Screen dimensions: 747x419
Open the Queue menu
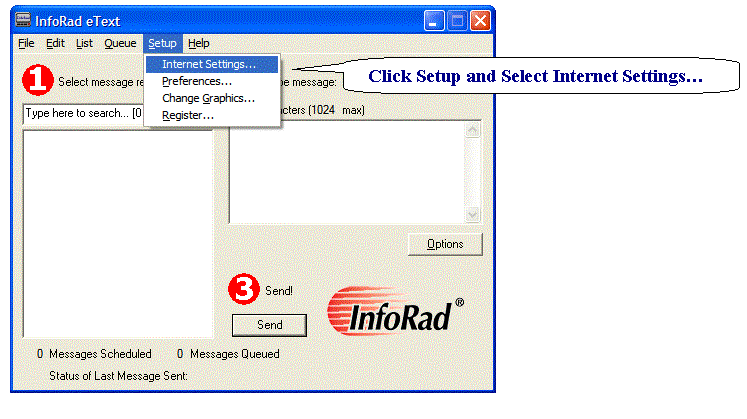(x=120, y=43)
